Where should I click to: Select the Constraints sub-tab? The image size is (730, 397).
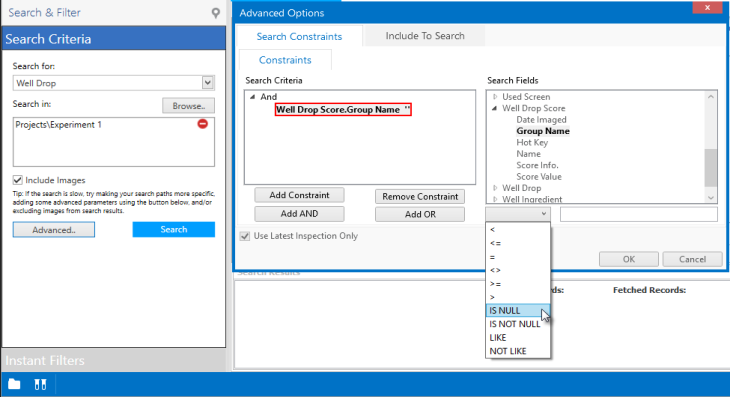click(x=285, y=60)
